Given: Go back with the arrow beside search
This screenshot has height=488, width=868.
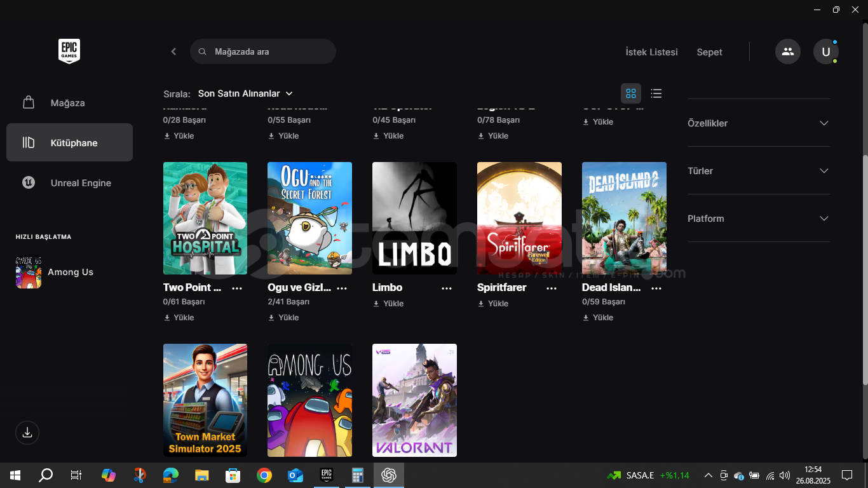Looking at the screenshot, I should (x=173, y=51).
